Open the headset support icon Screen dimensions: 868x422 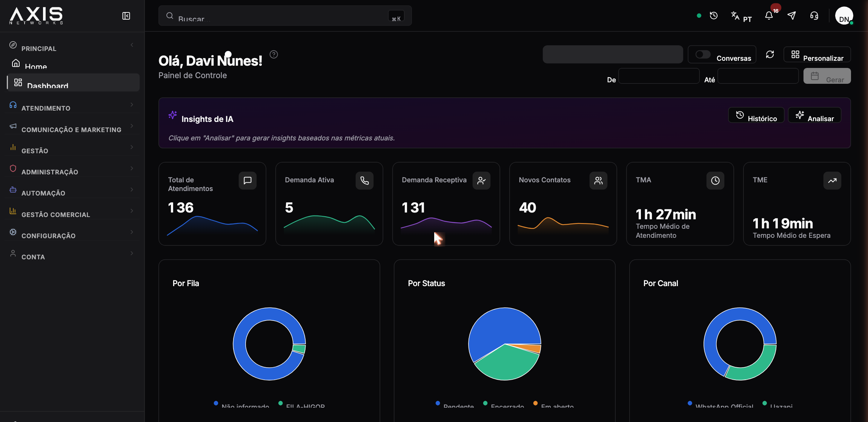click(x=814, y=15)
